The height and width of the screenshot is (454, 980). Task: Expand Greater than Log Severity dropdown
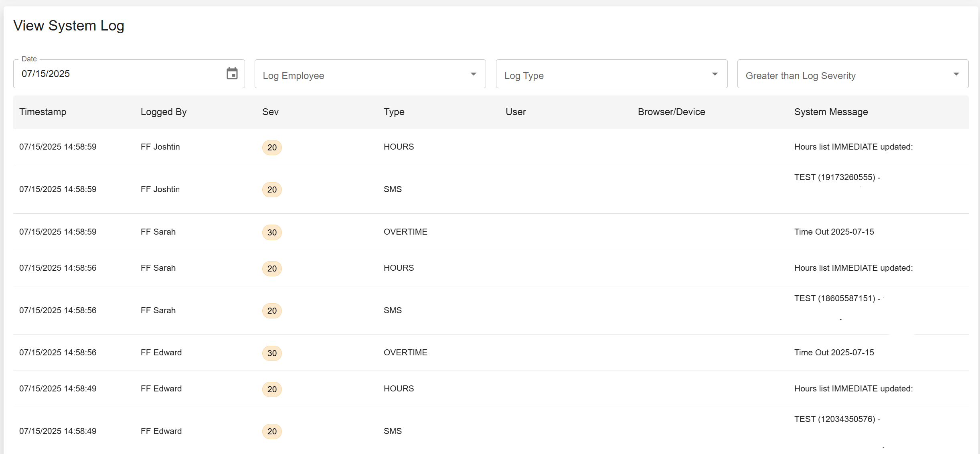(x=852, y=75)
